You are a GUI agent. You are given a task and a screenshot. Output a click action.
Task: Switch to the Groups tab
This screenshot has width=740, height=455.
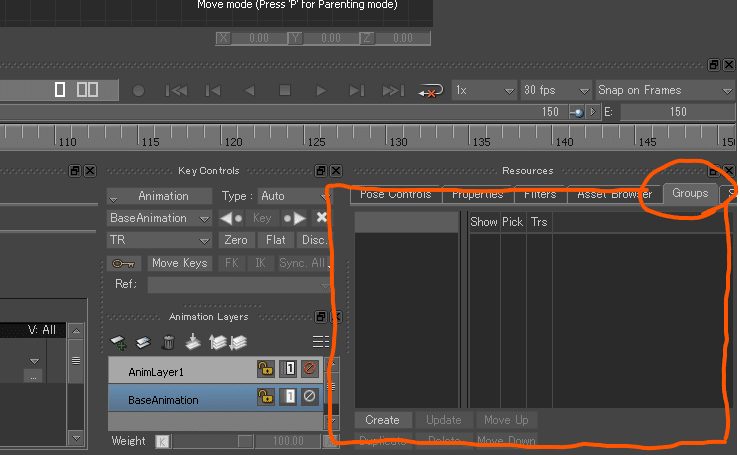click(690, 193)
